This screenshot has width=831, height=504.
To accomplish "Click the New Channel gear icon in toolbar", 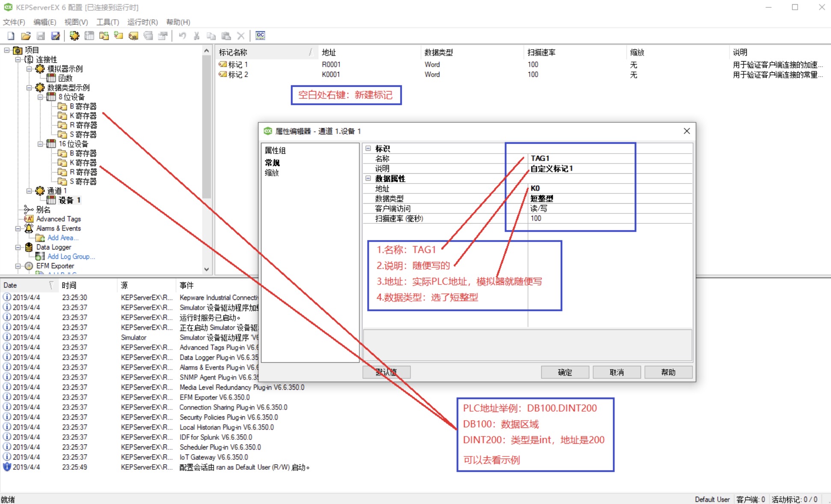I will click(x=74, y=36).
